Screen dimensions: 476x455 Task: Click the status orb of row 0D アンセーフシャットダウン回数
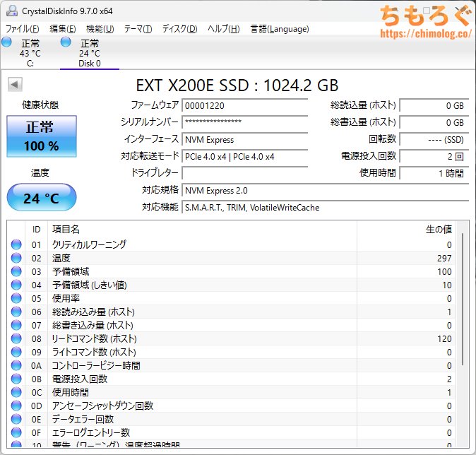[x=16, y=406]
